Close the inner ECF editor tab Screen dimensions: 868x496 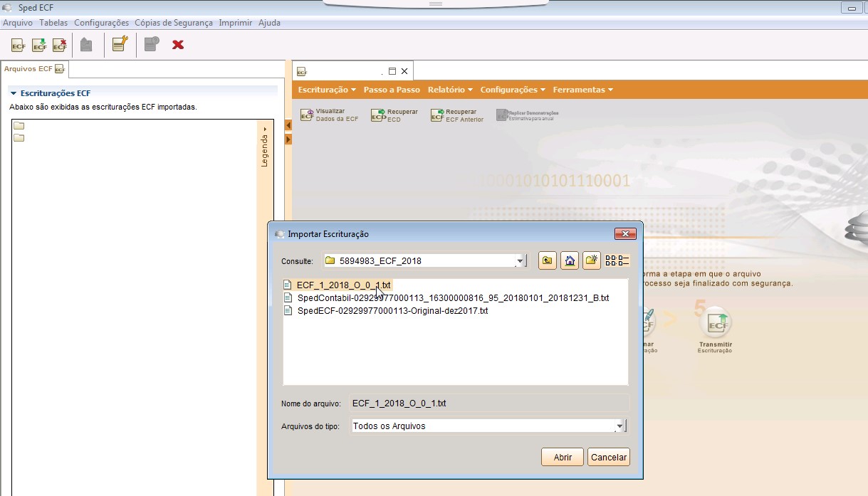pyautogui.click(x=404, y=71)
